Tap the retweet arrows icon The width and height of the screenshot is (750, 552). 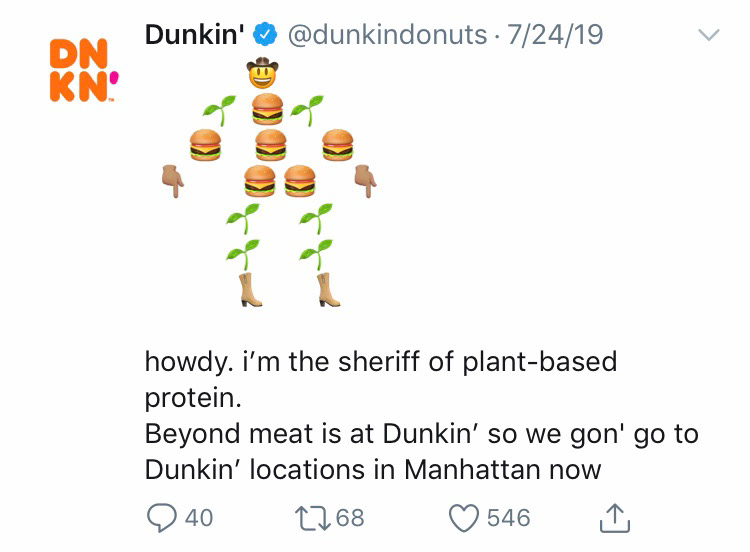pyautogui.click(x=312, y=518)
